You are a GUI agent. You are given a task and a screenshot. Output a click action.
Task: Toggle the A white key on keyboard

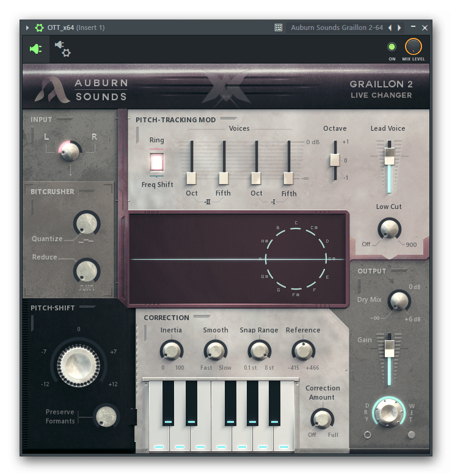pos(263,437)
